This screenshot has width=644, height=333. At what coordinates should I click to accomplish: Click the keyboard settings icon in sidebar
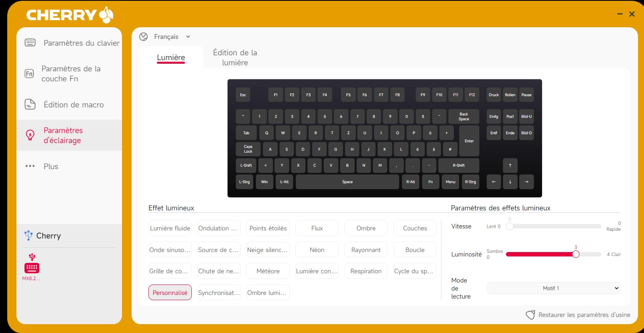click(30, 42)
